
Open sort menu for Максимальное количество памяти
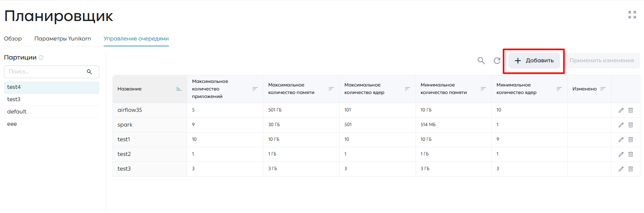[x=331, y=89]
